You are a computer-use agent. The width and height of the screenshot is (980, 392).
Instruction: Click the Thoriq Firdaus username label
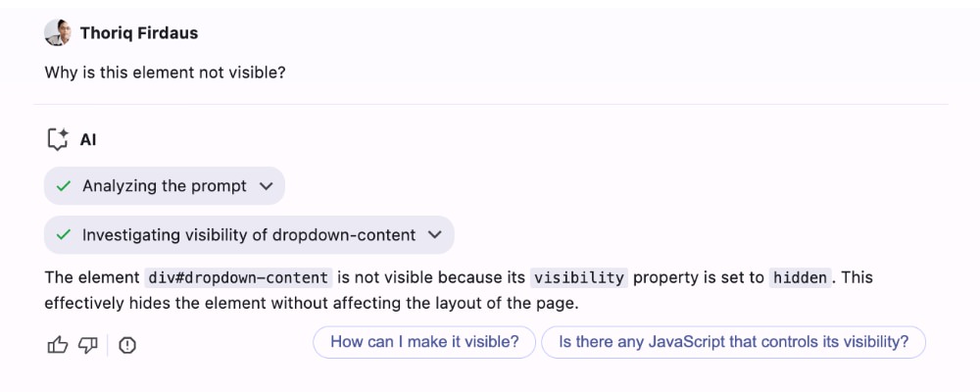click(139, 33)
